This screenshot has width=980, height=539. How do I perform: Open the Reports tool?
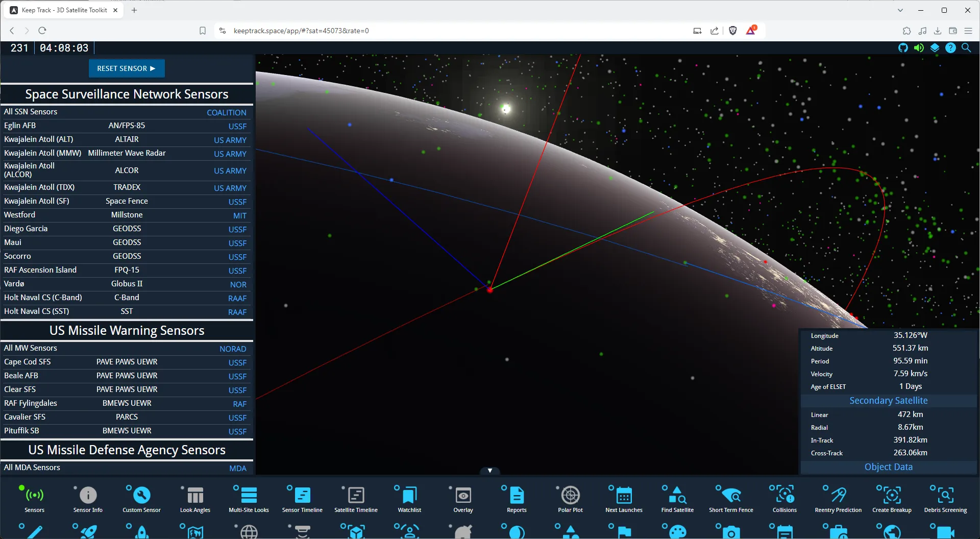(x=517, y=499)
